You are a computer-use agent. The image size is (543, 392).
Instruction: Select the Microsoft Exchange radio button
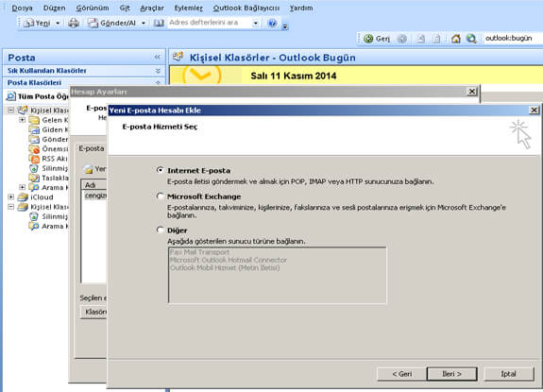[160, 196]
